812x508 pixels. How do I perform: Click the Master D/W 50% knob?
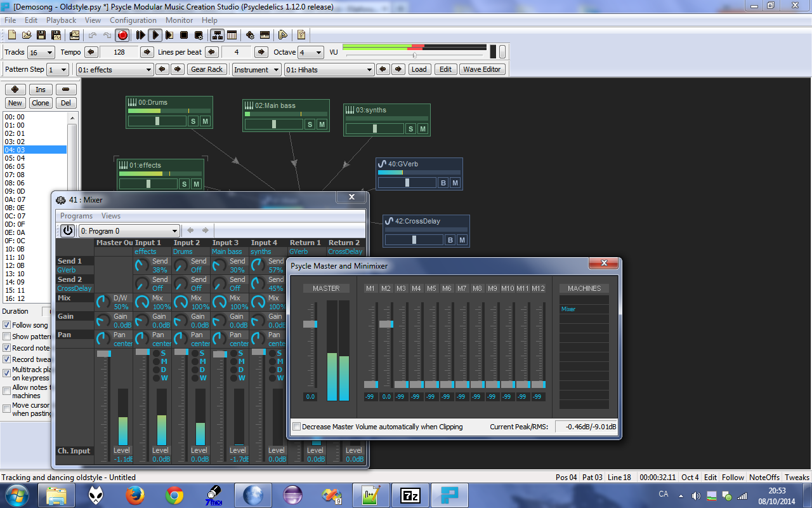104,302
